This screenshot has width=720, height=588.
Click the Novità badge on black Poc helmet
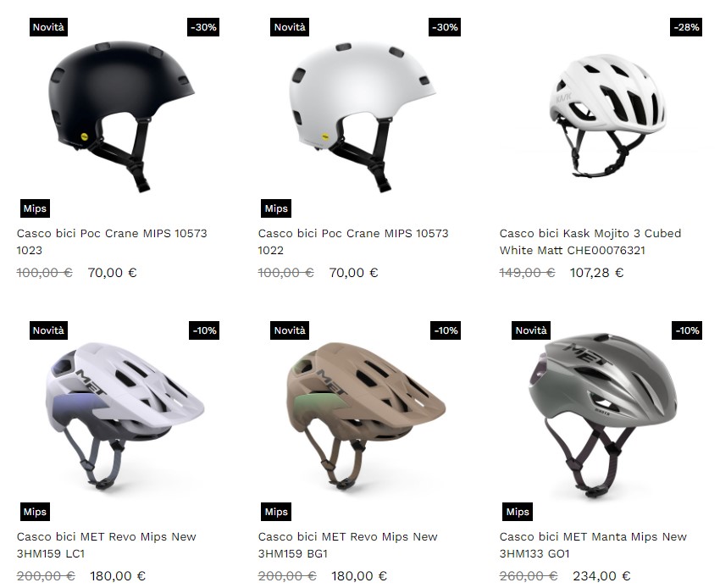48,27
